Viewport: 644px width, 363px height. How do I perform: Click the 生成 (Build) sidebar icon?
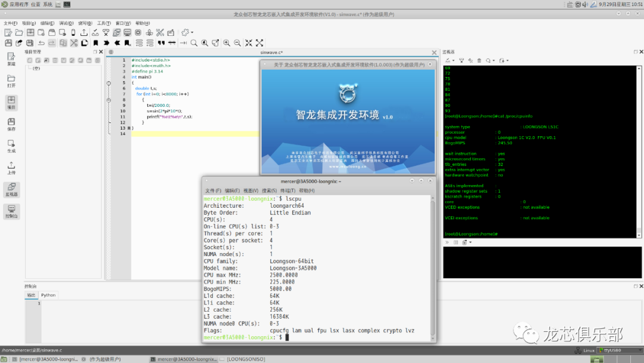(11, 146)
